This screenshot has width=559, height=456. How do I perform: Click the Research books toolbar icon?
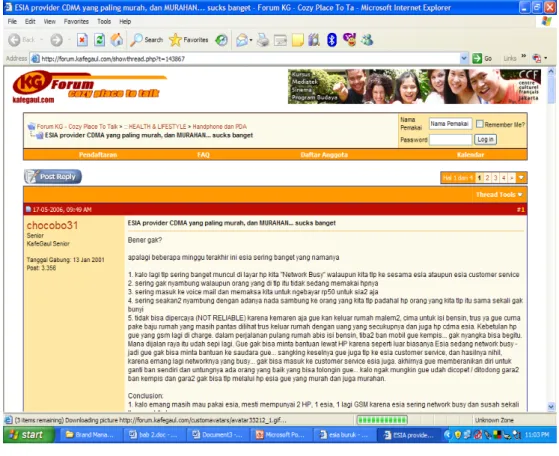click(314, 40)
